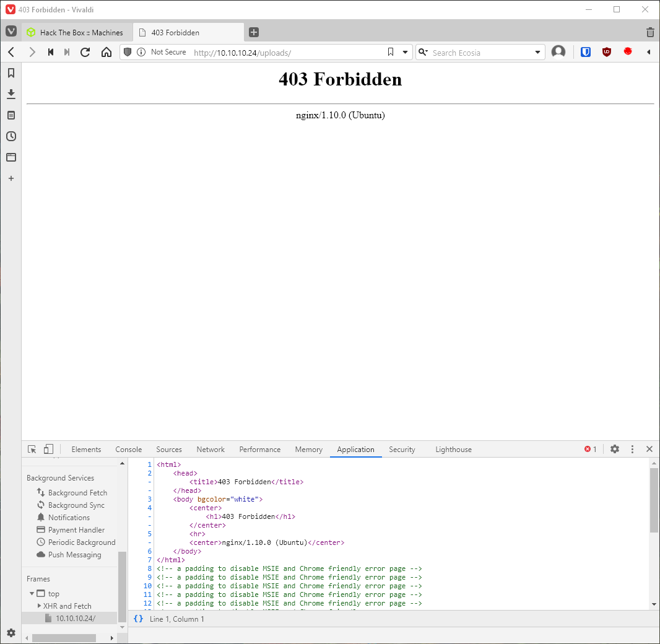The height and width of the screenshot is (644, 660).
Task: Add a web panel
Action: (x=11, y=178)
